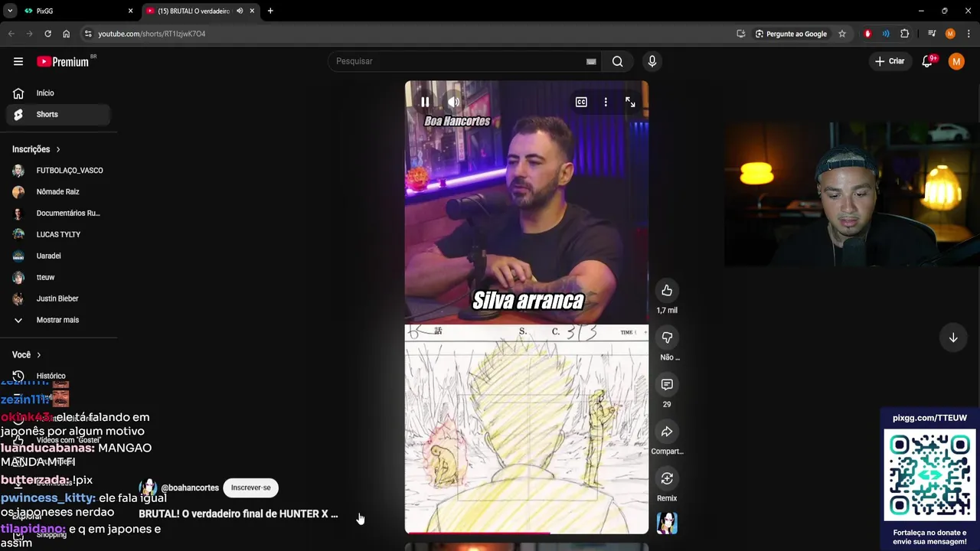Image resolution: width=980 pixels, height=551 pixels.
Task: Open the account avatar menu in YouTube
Action: 956,61
